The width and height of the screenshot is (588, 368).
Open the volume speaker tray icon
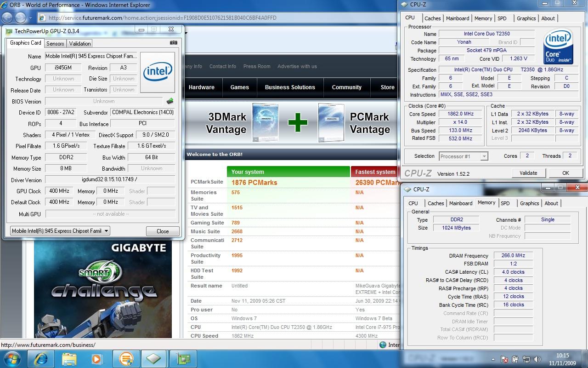click(537, 360)
